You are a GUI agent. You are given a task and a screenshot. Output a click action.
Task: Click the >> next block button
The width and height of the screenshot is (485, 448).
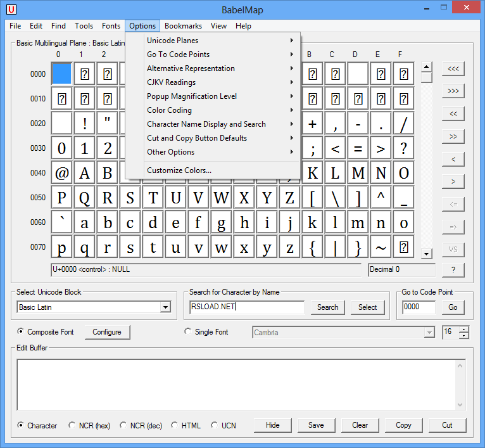(453, 136)
